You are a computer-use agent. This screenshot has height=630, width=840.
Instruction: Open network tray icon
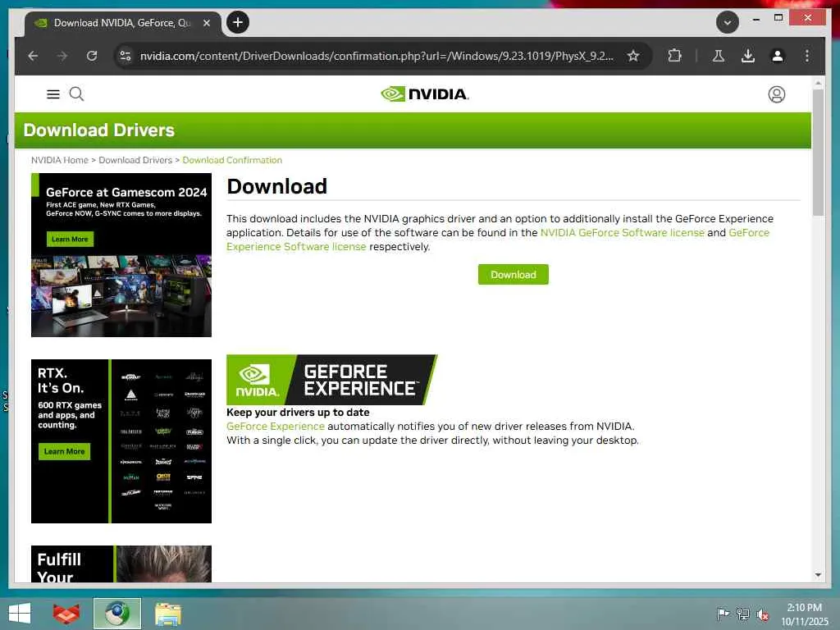point(743,614)
